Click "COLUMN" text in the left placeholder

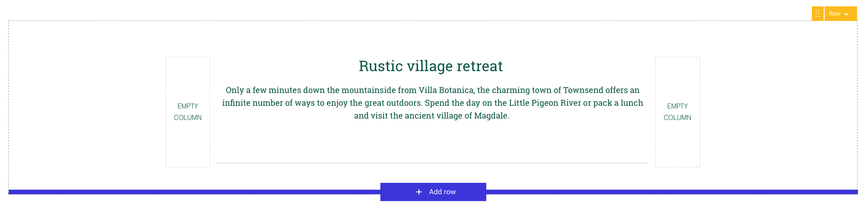(x=188, y=118)
